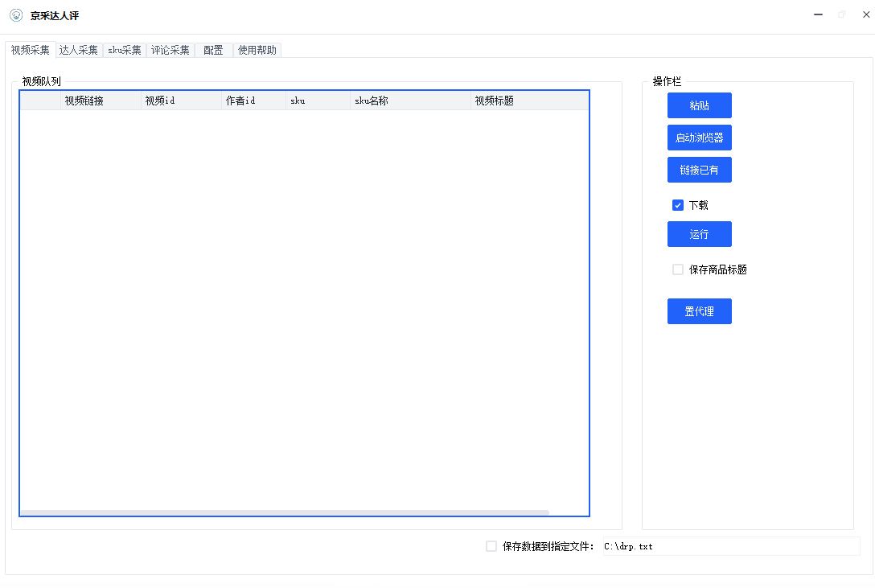Click the 启动浏览器 button
Image resolution: width=875 pixels, height=588 pixels.
(x=699, y=138)
